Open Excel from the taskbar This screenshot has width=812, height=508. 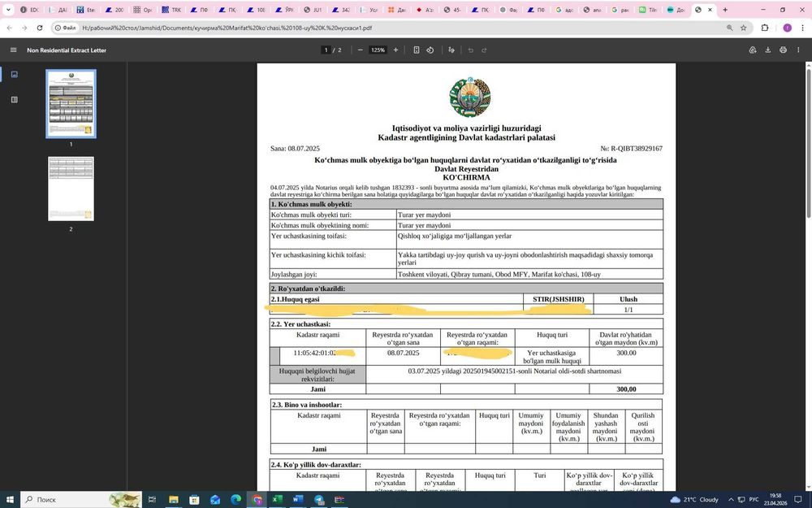[x=277, y=500]
